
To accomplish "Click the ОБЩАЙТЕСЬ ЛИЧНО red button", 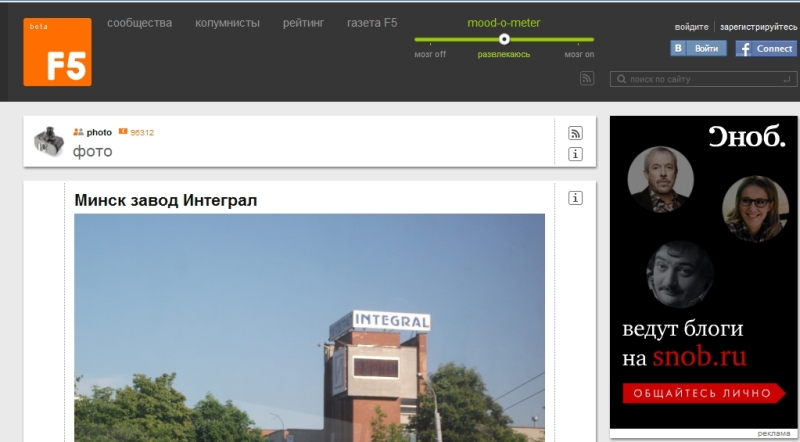I will [704, 394].
